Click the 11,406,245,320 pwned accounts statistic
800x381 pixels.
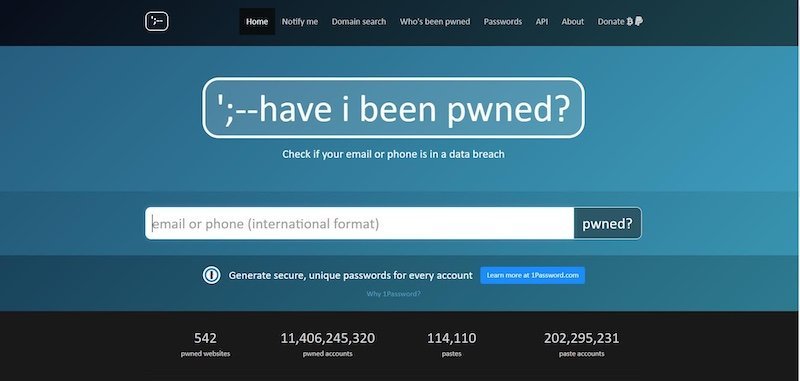click(x=328, y=344)
